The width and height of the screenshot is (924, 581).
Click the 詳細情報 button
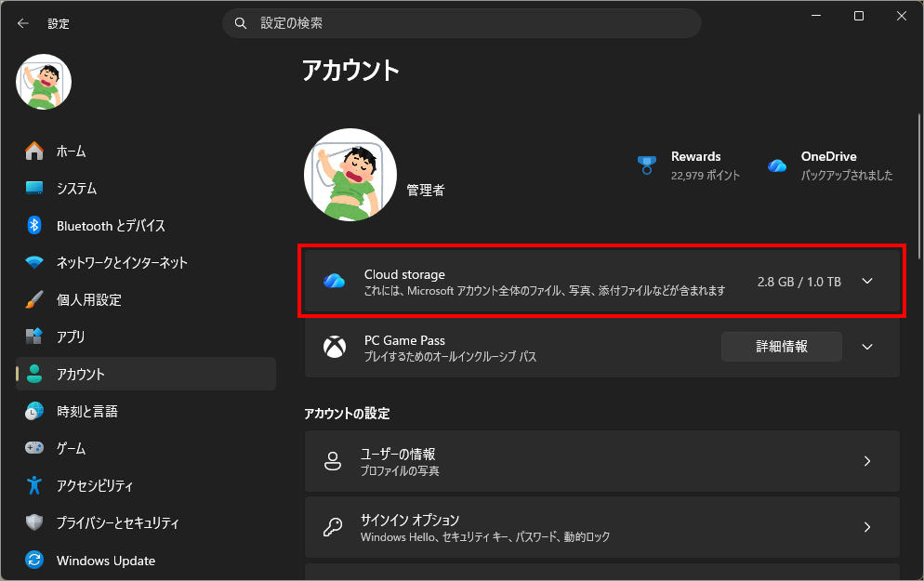(781, 347)
